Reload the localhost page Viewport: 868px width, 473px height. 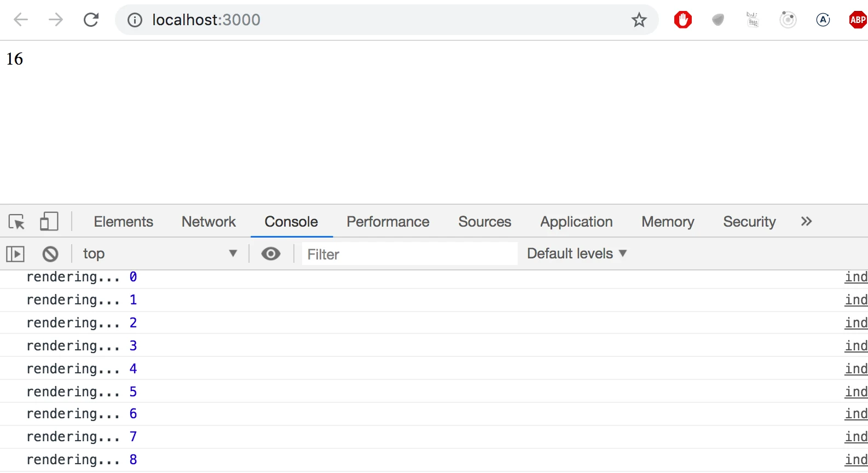[91, 20]
